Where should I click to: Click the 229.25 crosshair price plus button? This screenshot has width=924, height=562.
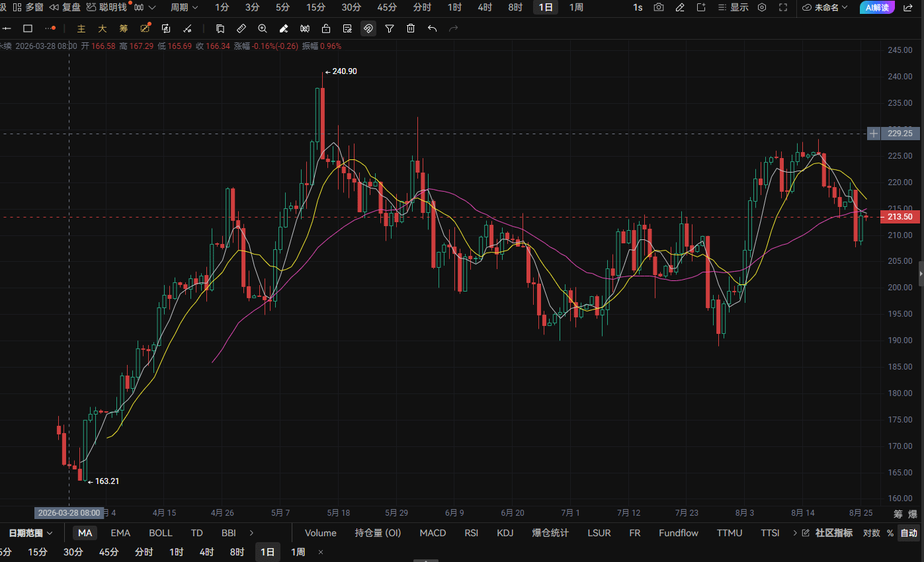pos(874,134)
